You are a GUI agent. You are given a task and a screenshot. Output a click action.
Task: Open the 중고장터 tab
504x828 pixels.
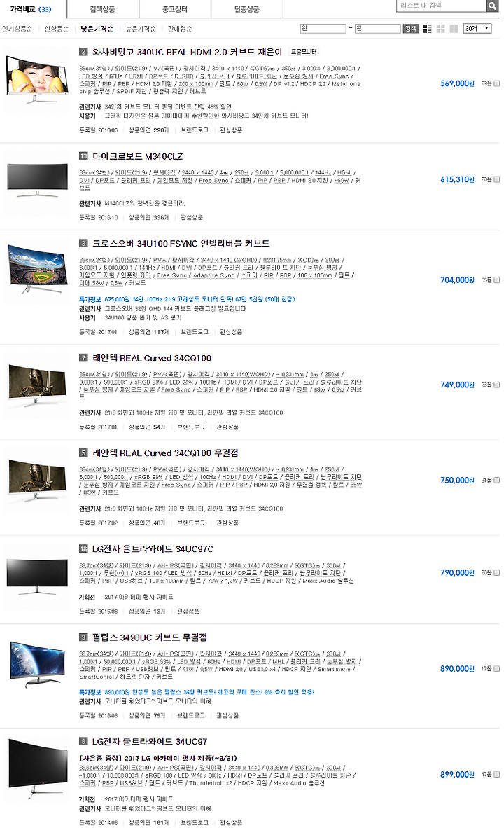[x=175, y=9]
